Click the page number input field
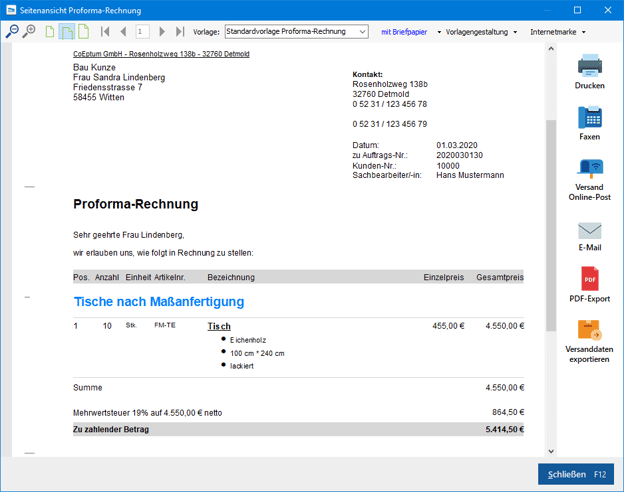This screenshot has height=492, width=624. (x=143, y=32)
